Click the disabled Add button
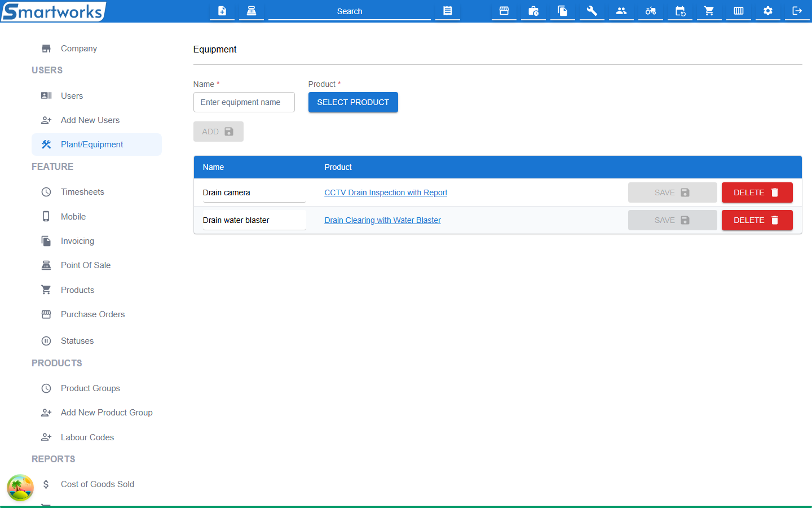Image resolution: width=812 pixels, height=508 pixels. (x=218, y=132)
